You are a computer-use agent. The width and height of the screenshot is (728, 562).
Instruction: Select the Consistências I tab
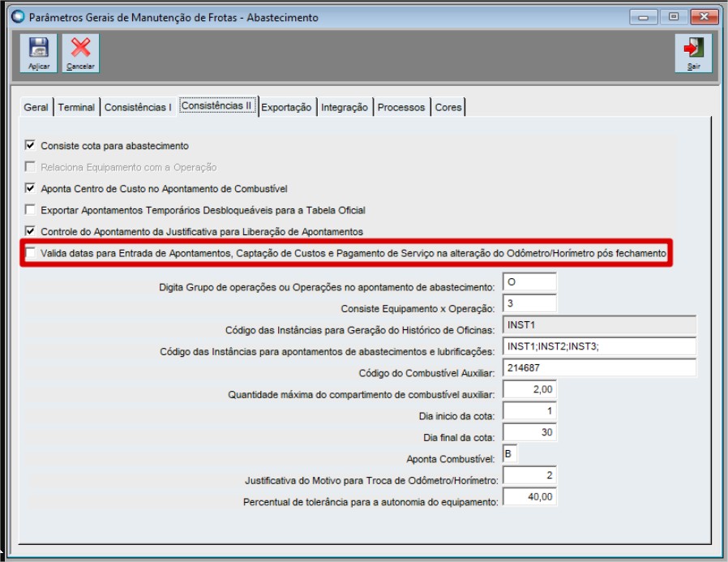coord(138,107)
